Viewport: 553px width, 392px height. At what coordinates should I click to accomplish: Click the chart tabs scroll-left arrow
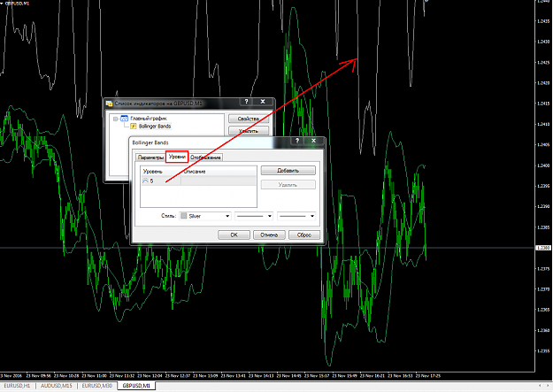click(540, 386)
